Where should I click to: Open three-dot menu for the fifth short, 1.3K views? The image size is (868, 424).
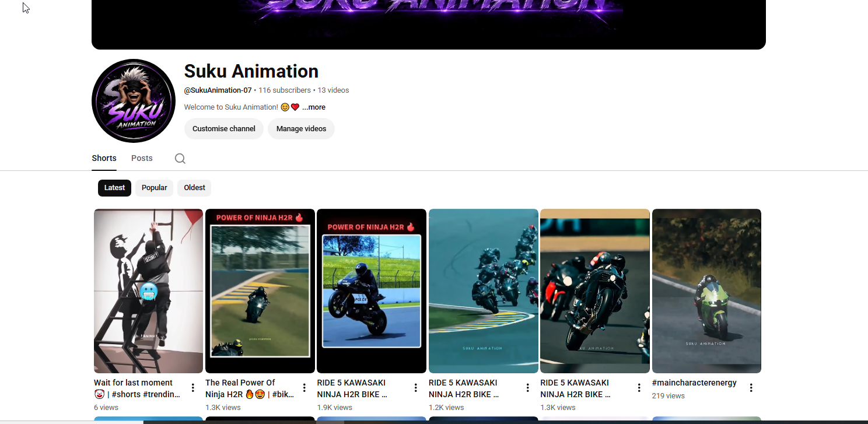(639, 388)
